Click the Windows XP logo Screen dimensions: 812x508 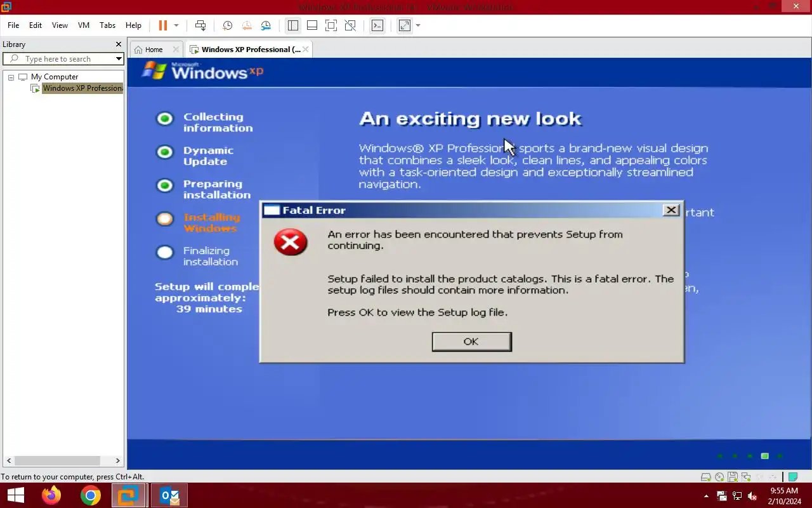point(202,70)
